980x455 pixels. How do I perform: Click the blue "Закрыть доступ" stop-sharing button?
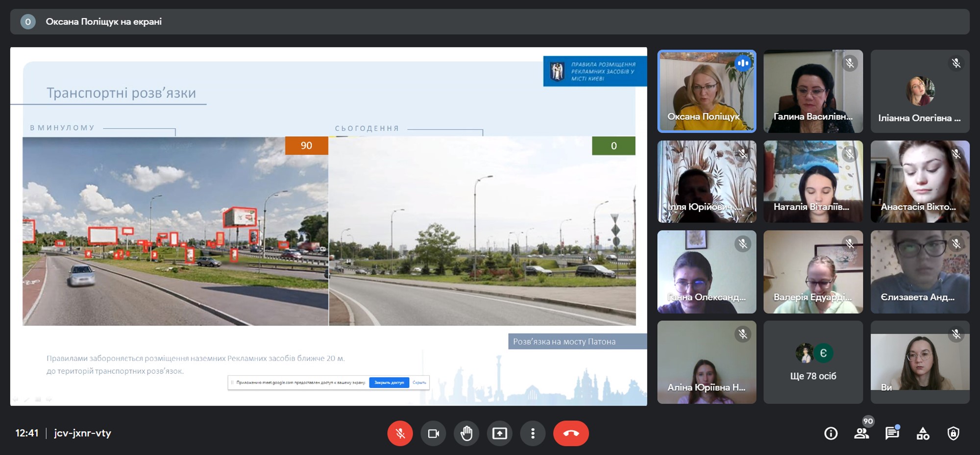[389, 383]
